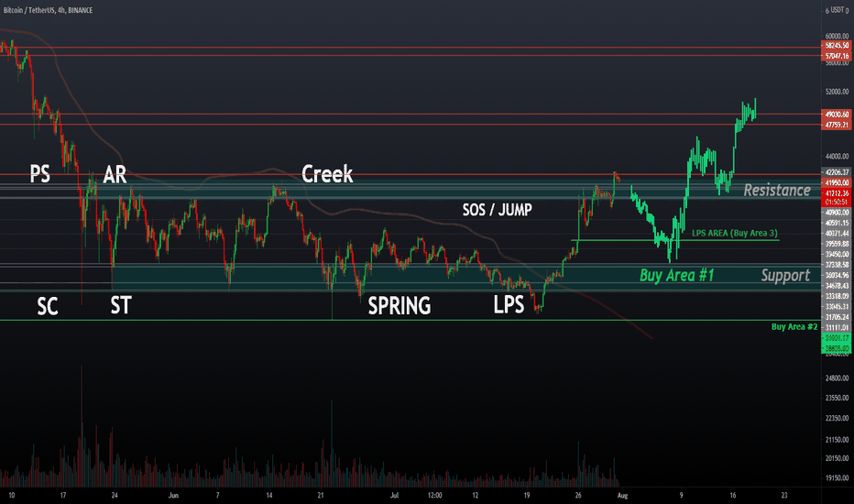
Task: Click the 49030.60 price level label
Action: click(x=837, y=115)
